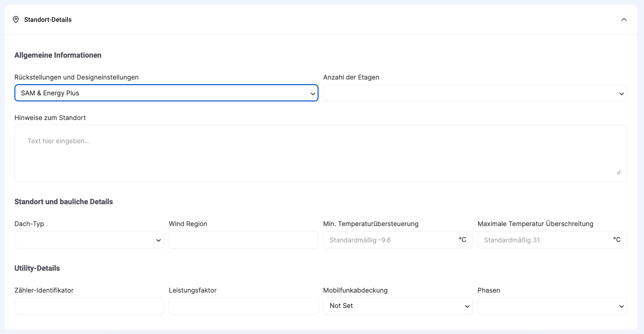Image resolution: width=644 pixels, height=334 pixels.
Task: Select the Maximale Temperatur Überschreitung input field
Action: 545,240
